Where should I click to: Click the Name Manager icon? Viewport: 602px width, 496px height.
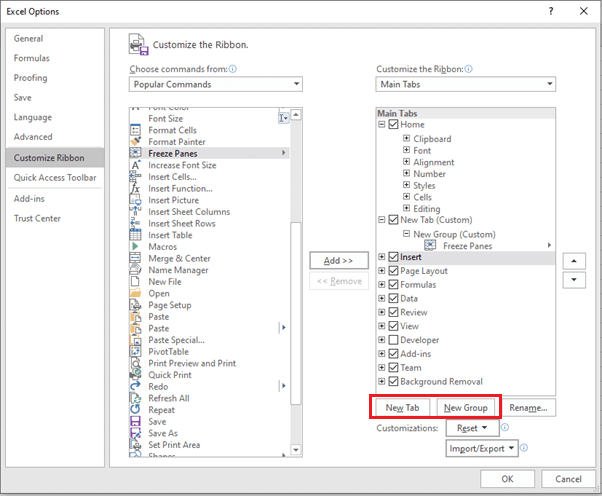(x=135, y=270)
